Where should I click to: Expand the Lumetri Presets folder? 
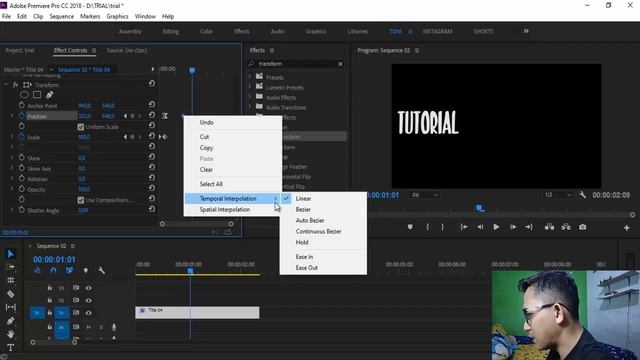pos(250,87)
